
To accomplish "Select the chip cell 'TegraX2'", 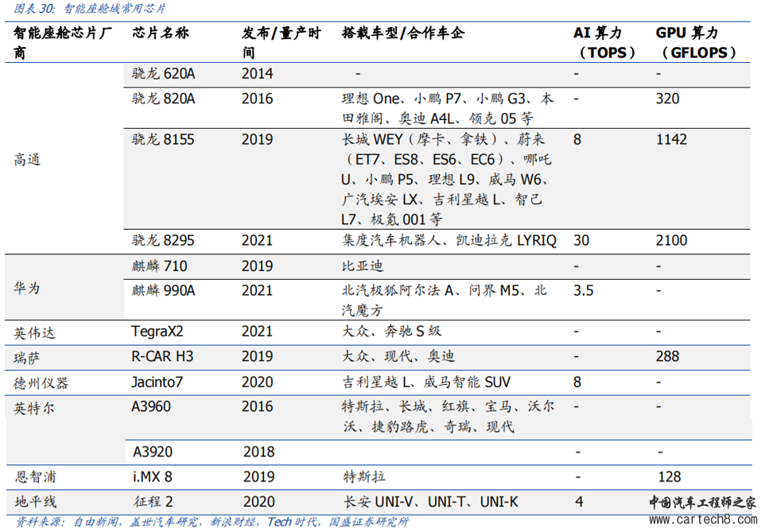I will tap(157, 332).
